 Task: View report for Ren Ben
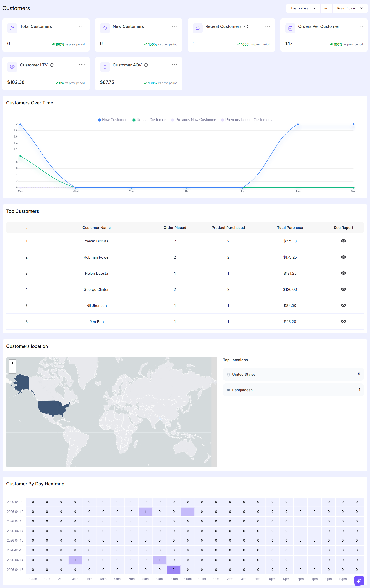click(343, 321)
